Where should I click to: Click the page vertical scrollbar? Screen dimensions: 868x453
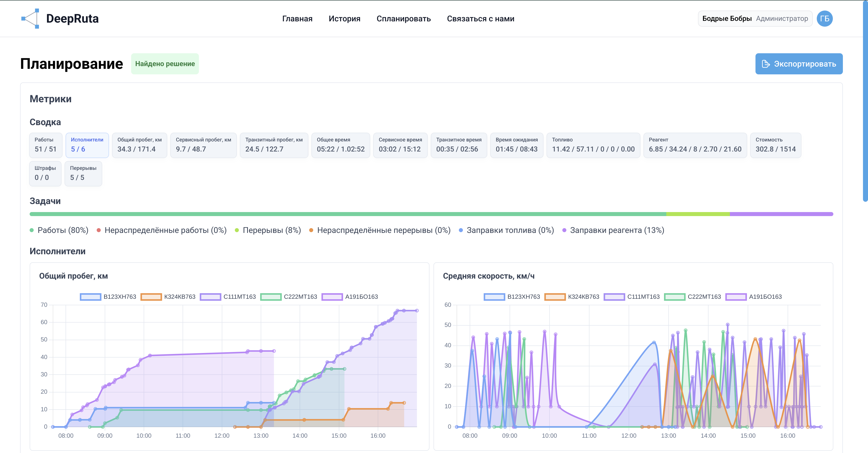[x=865, y=101]
